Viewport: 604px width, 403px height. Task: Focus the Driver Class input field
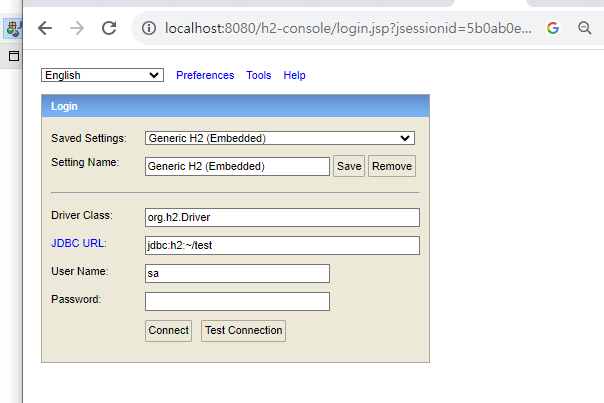pos(282,217)
